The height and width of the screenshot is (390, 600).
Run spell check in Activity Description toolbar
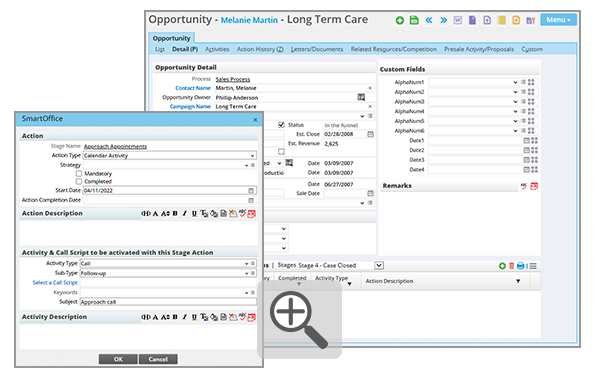point(242,317)
